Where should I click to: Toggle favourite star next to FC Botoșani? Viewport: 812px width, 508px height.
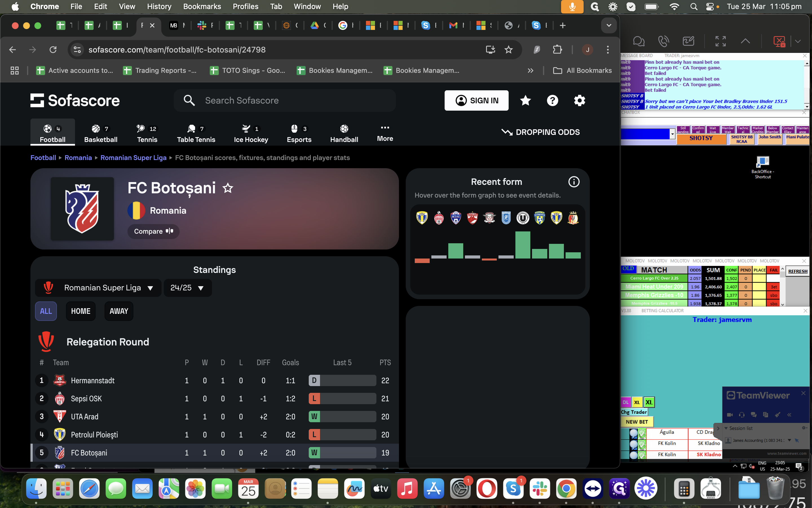pyautogui.click(x=228, y=188)
